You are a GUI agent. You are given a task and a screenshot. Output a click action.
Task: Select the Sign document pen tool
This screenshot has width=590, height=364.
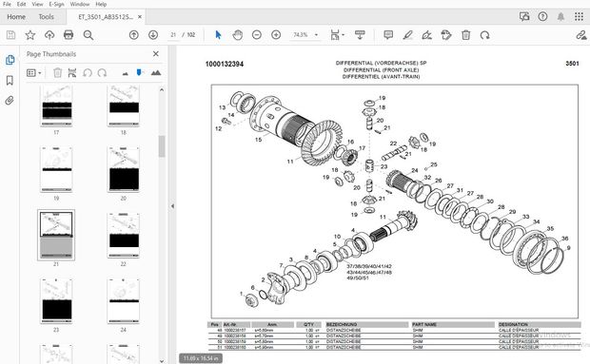pyautogui.click(x=426, y=35)
